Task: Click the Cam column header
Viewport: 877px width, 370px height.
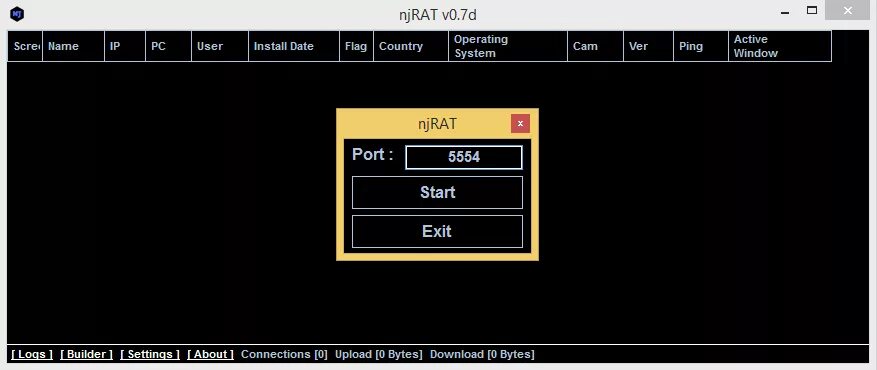Action: (x=595, y=46)
